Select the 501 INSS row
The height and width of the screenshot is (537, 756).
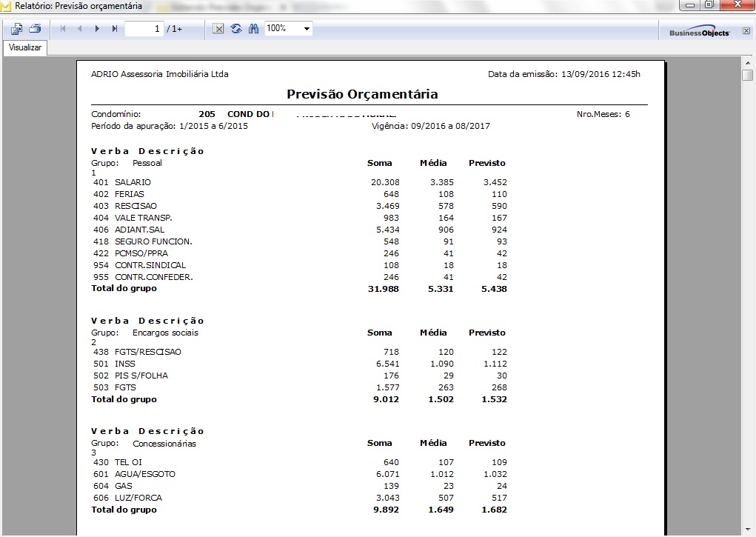pos(124,364)
